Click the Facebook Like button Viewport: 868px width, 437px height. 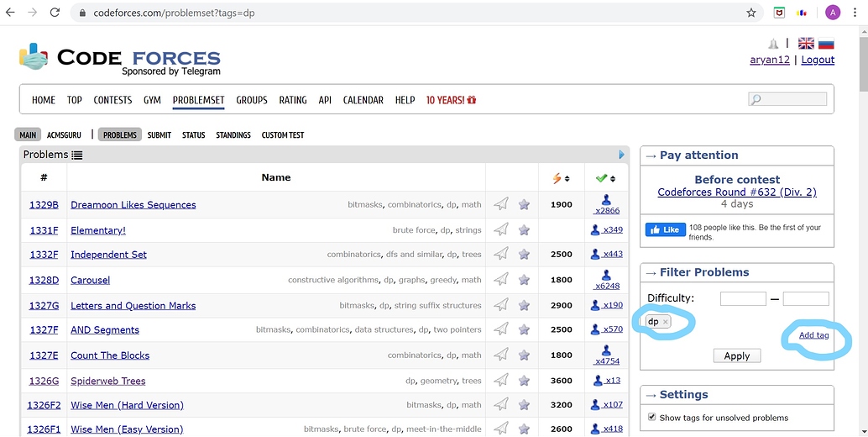(666, 230)
